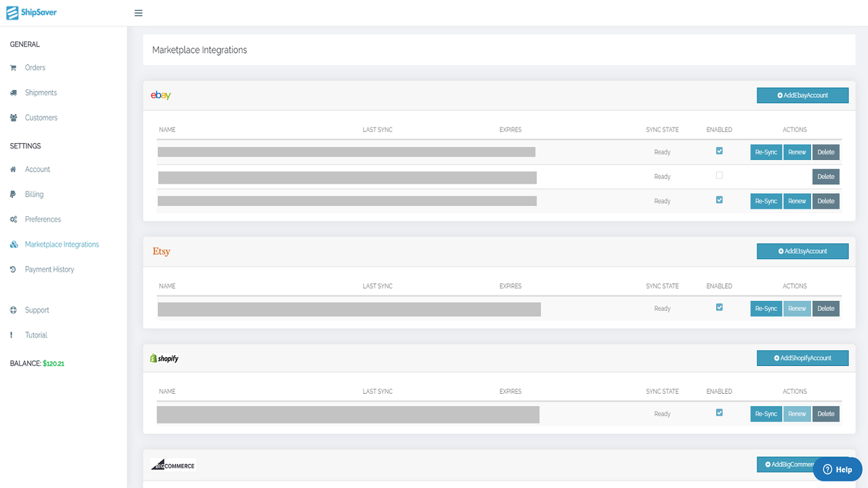The width and height of the screenshot is (868, 488).
Task: Open the Support link
Action: 37,310
